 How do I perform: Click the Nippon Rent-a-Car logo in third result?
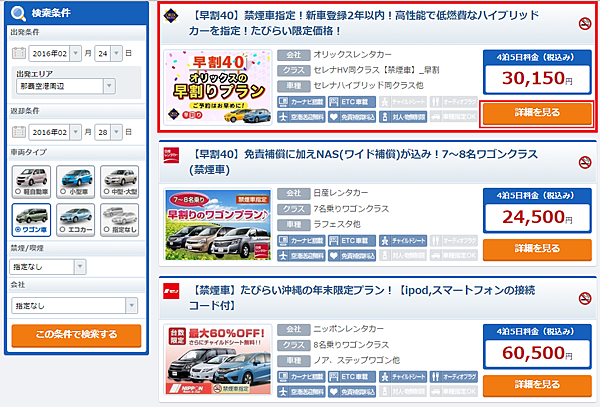pyautogui.click(x=171, y=291)
